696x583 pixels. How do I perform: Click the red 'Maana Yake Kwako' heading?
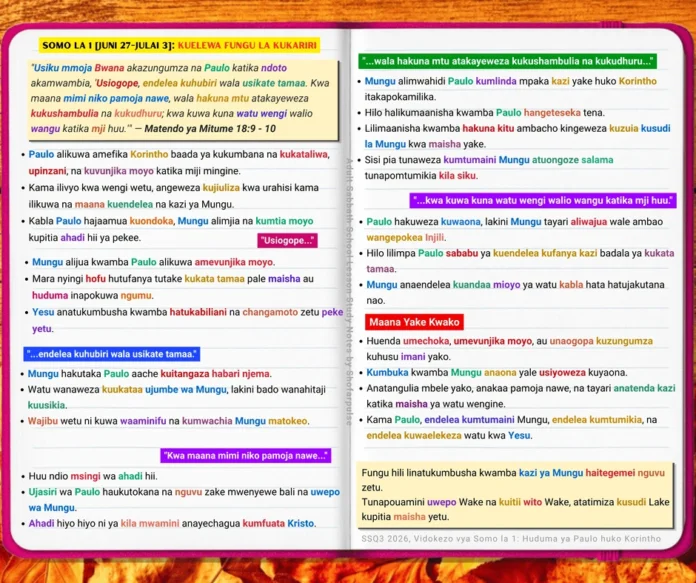[414, 322]
